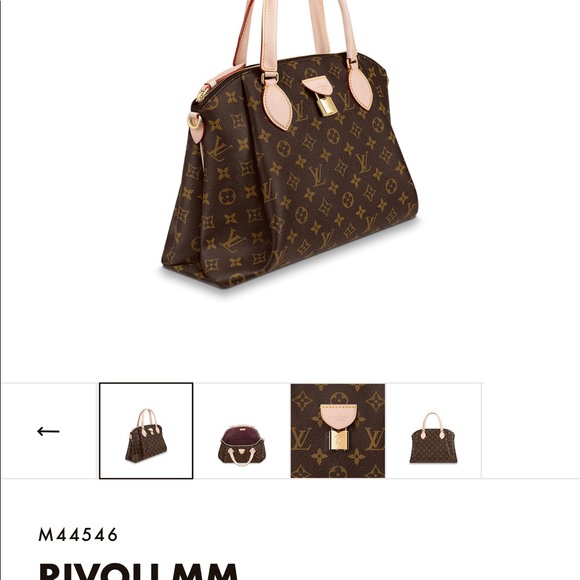Click the gold lock in the close-up thumbnail
Screen dimensions: 580x580
pyautogui.click(x=338, y=440)
